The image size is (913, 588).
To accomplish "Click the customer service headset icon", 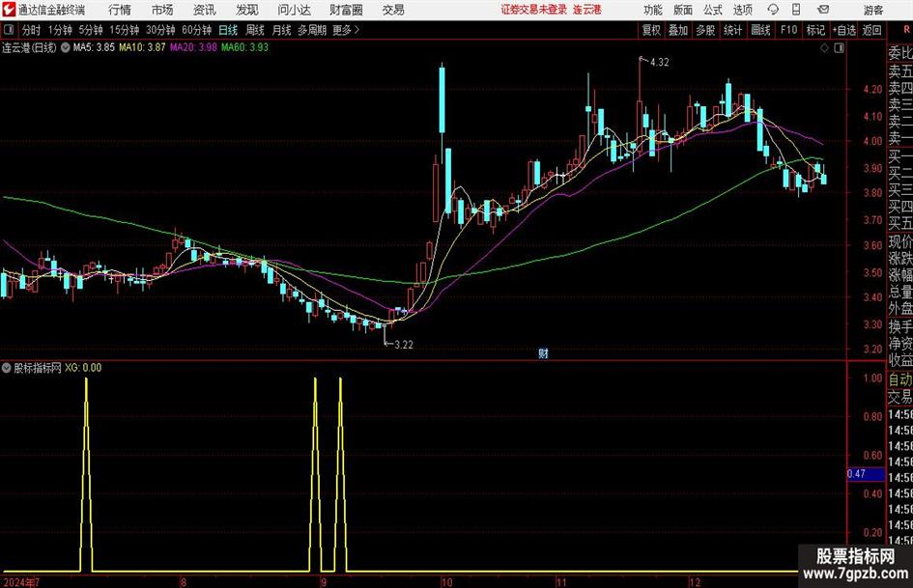I will [x=773, y=10].
